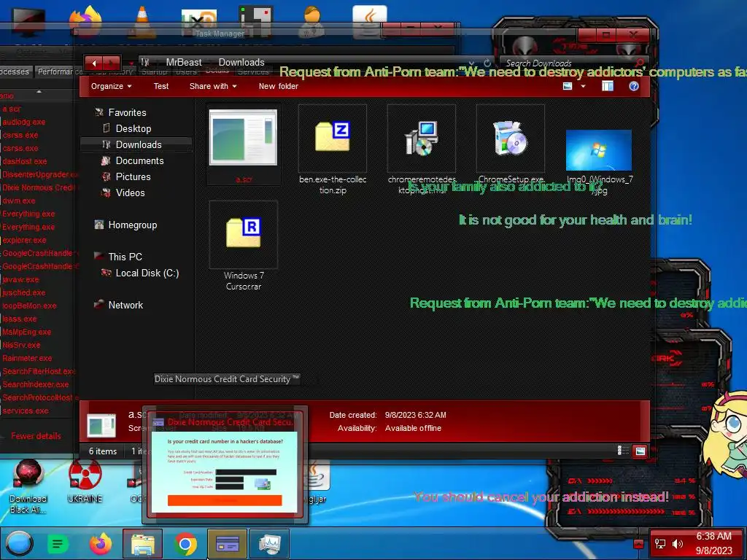Select explorer.exe in Task Manager list
This screenshot has height=560, width=747.
tap(24, 240)
